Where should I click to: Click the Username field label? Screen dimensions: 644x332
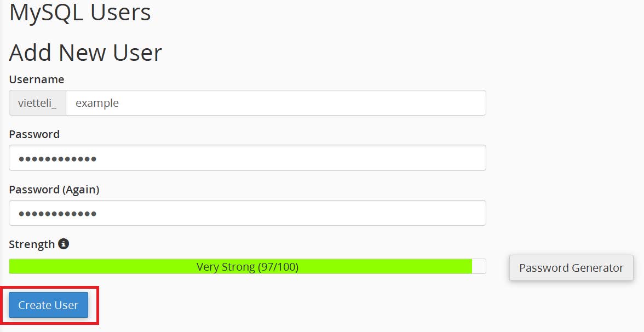[36, 79]
